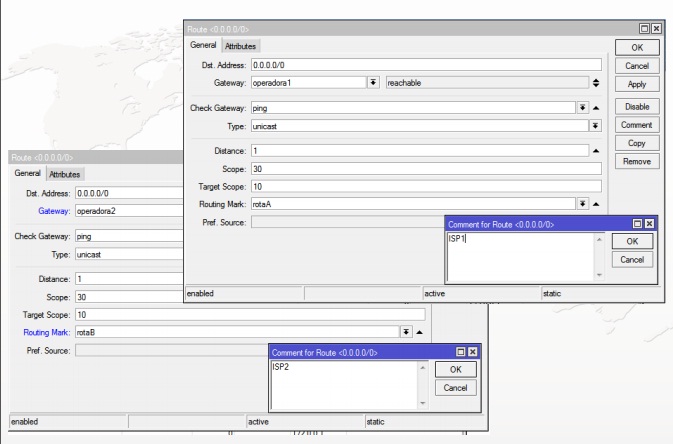673x444 pixels.
Task: Confirm the ISP1 comment with OK
Action: (x=632, y=242)
